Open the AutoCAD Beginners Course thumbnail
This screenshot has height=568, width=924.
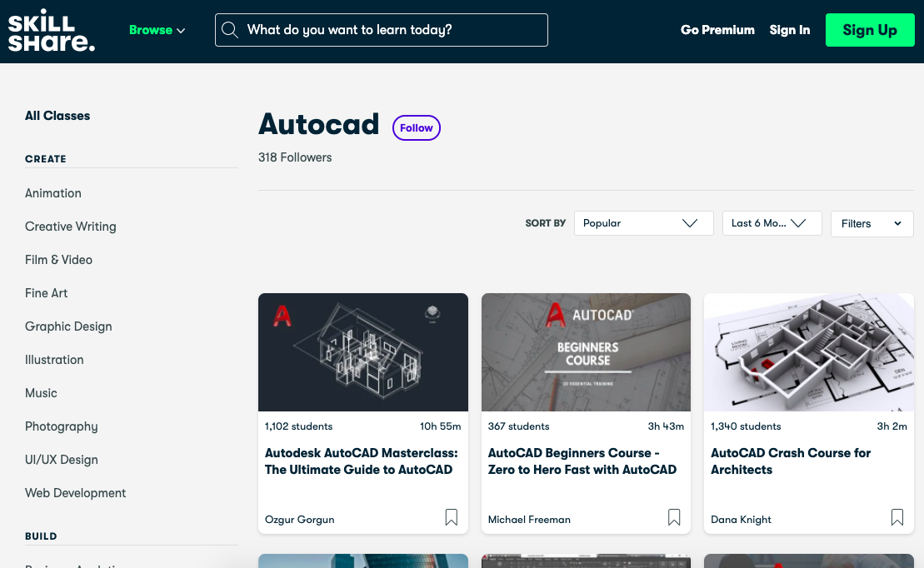click(586, 352)
